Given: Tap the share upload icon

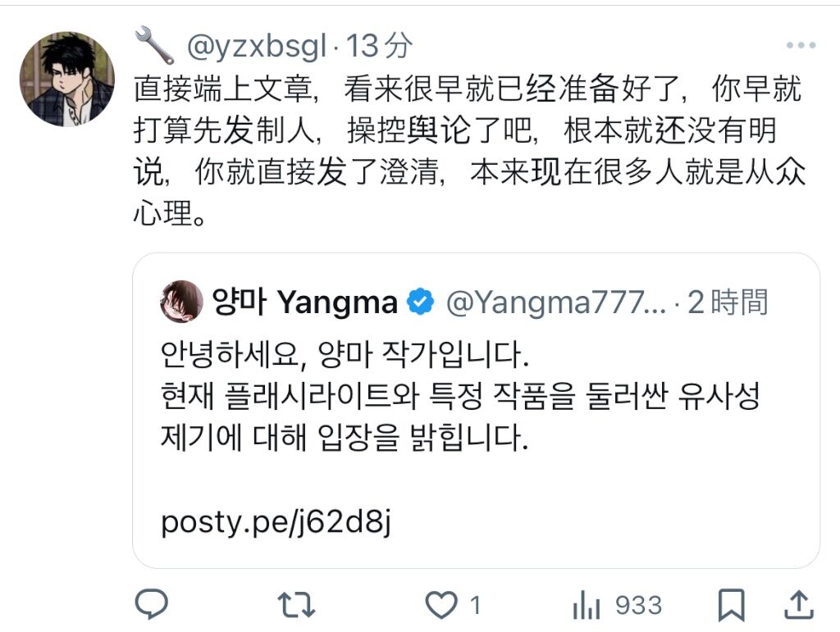Looking at the screenshot, I should [x=799, y=605].
